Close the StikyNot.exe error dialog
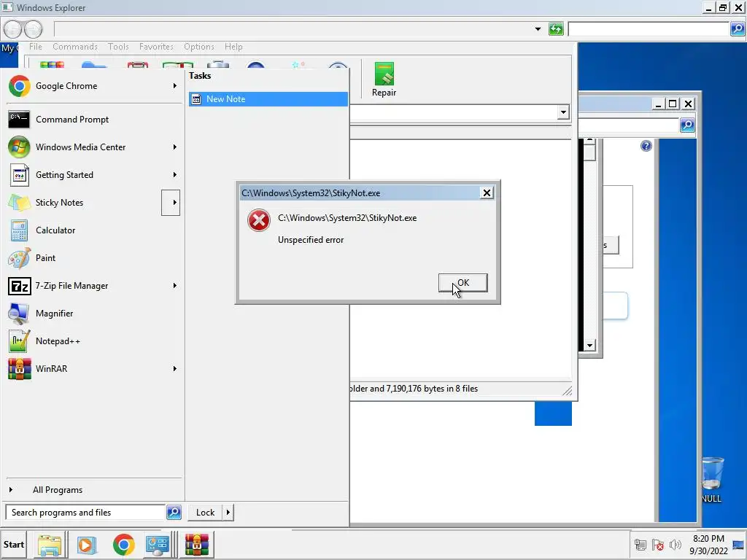This screenshot has width=747, height=560. pyautogui.click(x=487, y=192)
